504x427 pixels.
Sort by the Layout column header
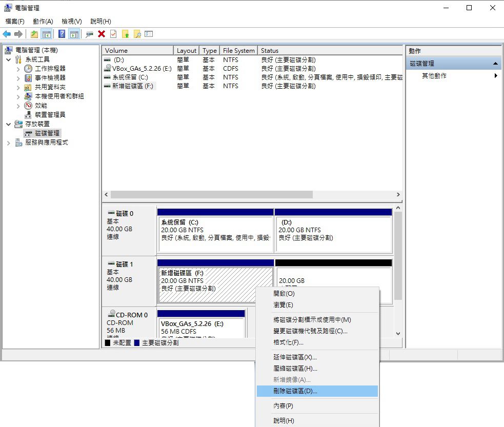(x=187, y=50)
